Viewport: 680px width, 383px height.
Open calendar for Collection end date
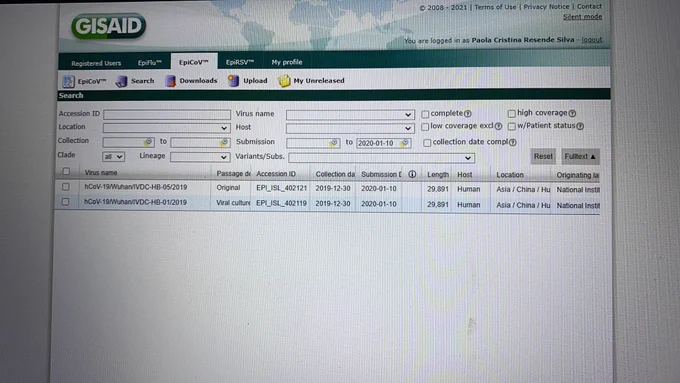point(224,142)
